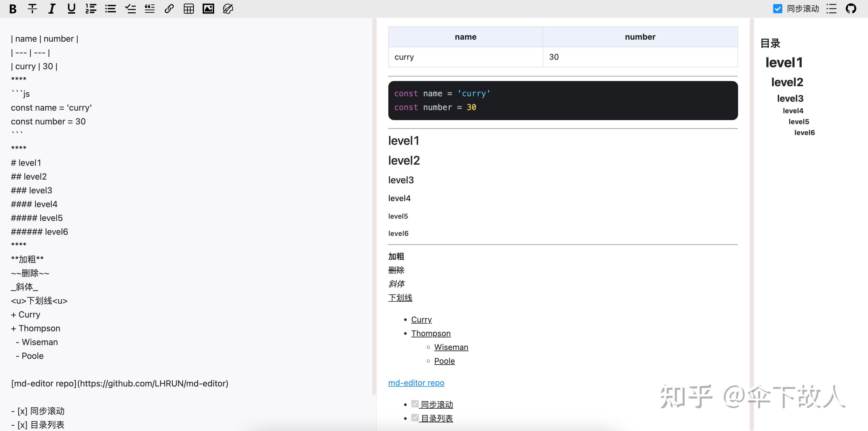Insert a hyperlink with the link icon
The height and width of the screenshot is (431, 868).
[x=169, y=9]
